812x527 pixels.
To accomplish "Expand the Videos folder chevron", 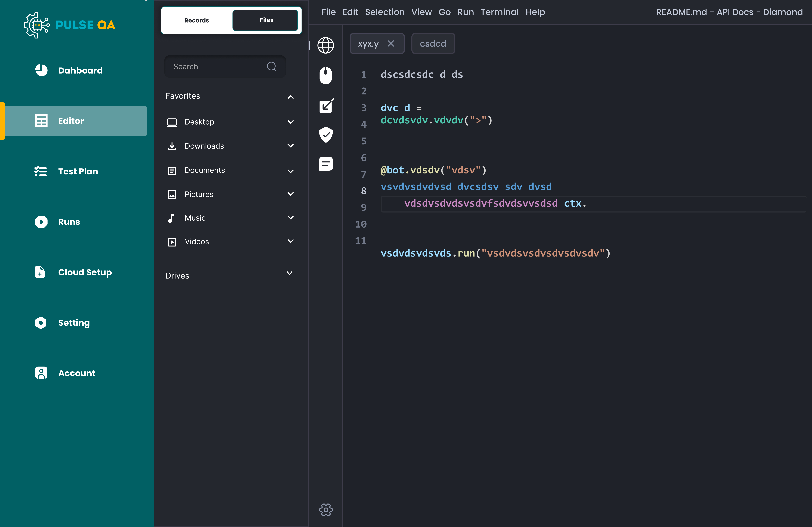I will coord(290,241).
